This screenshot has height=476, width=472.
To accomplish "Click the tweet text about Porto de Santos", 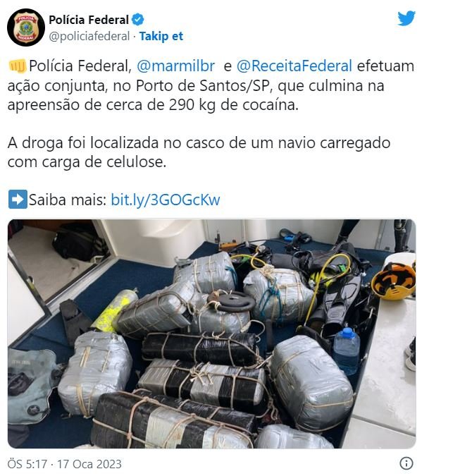I will click(211, 85).
